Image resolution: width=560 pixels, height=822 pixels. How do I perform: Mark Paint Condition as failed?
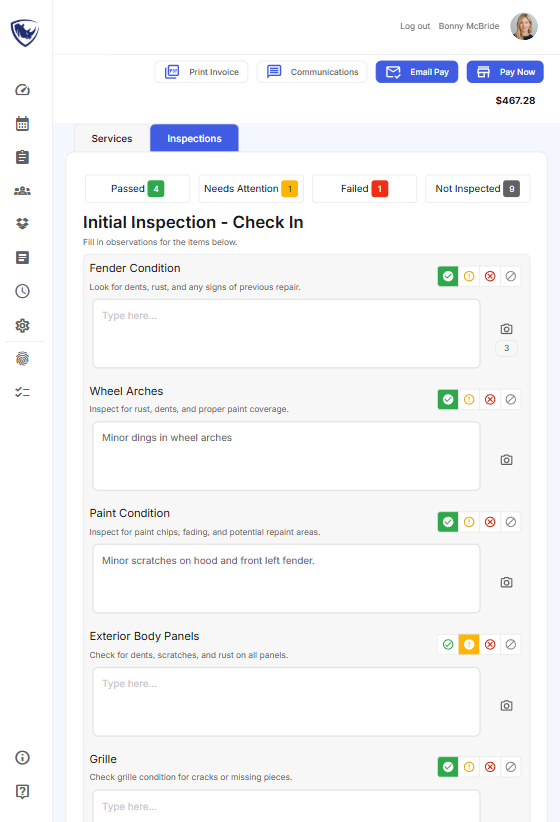tap(490, 522)
